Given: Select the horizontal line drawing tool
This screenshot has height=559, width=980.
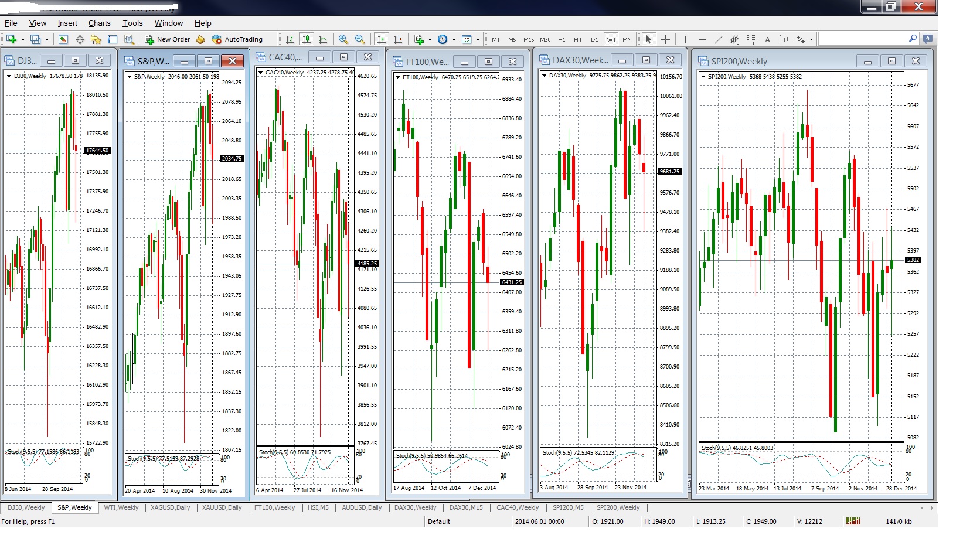Looking at the screenshot, I should 702,39.
